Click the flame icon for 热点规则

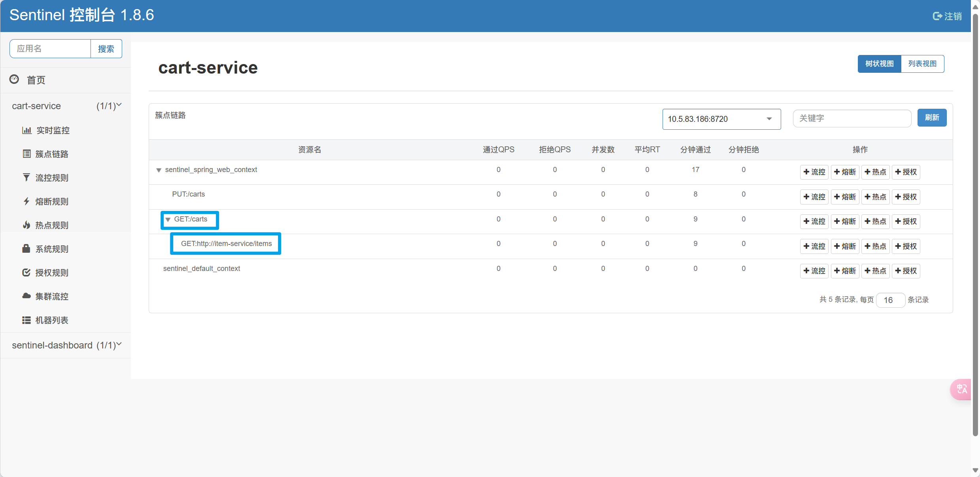(x=26, y=225)
